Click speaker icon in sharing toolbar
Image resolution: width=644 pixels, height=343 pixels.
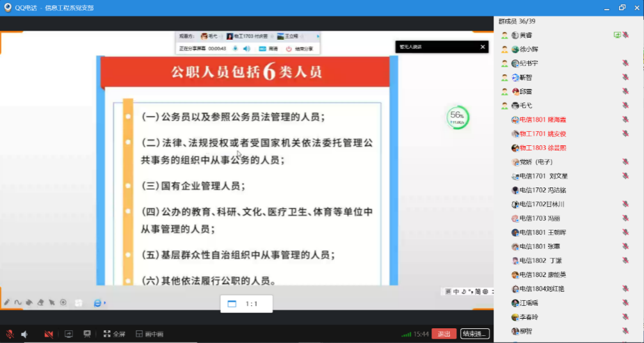pyautogui.click(x=246, y=49)
